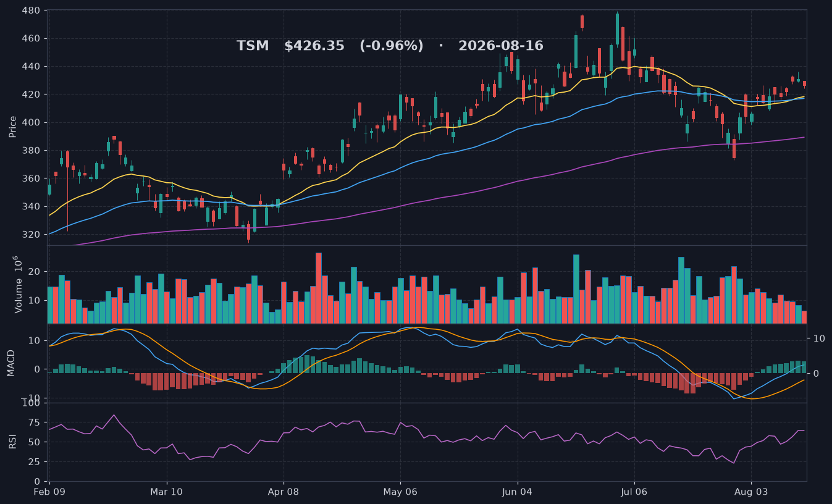
Task: Click the Price axis label
Action: [x=13, y=126]
